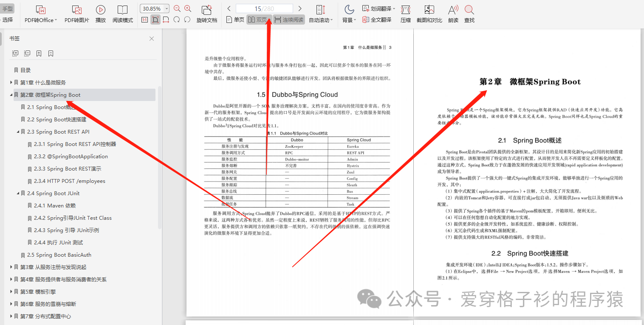Add a bookmark with the plus bookmark icon
The height and width of the screenshot is (325, 644).
tap(39, 53)
